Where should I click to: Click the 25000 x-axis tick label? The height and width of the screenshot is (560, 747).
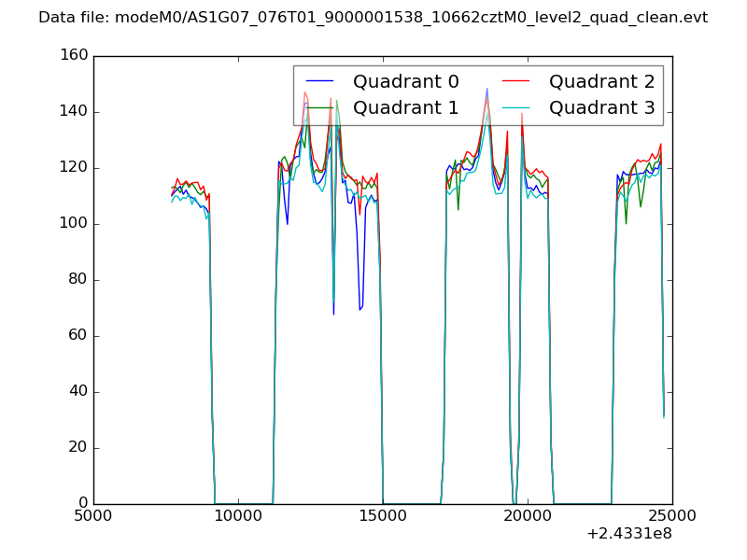coord(672,516)
